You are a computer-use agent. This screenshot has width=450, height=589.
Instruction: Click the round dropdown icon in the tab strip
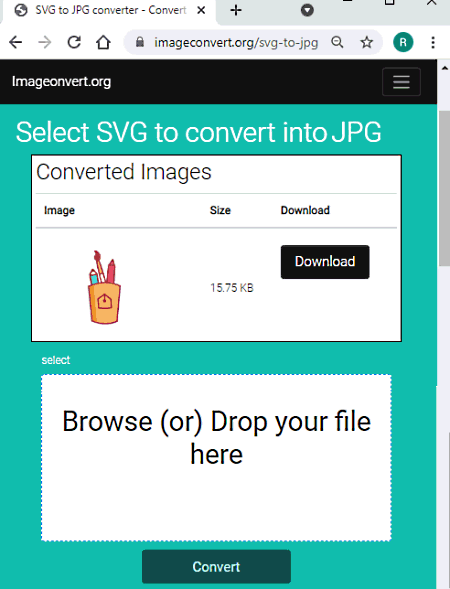(307, 10)
